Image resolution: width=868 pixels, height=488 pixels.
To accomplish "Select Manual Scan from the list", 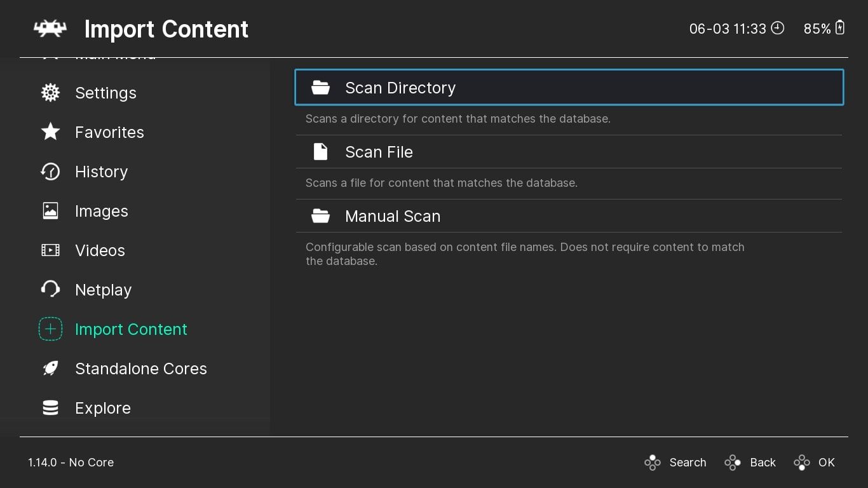I will pos(392,216).
